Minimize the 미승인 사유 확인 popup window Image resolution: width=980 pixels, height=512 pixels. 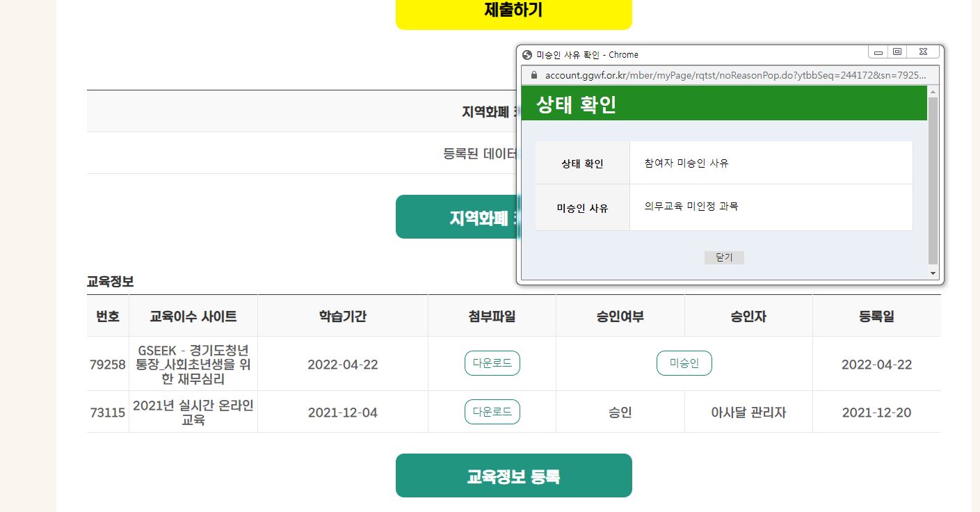[878, 52]
